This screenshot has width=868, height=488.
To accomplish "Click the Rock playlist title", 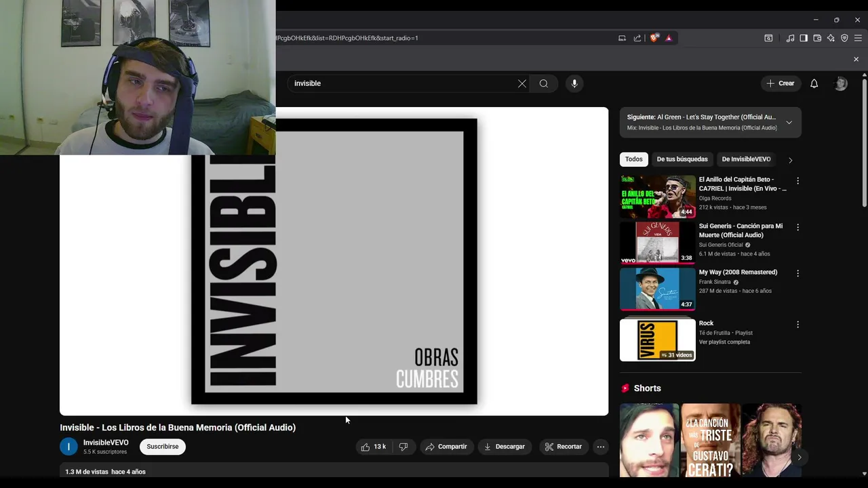I will (706, 323).
